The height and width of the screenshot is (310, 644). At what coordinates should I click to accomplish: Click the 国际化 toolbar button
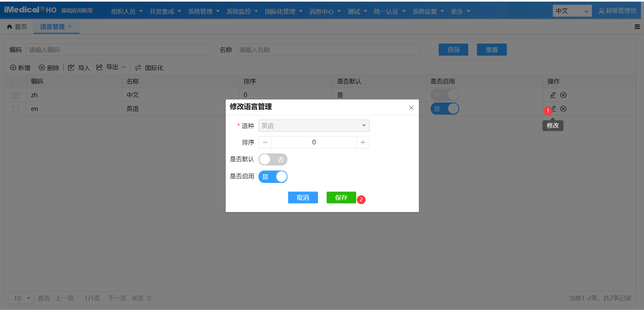149,68
